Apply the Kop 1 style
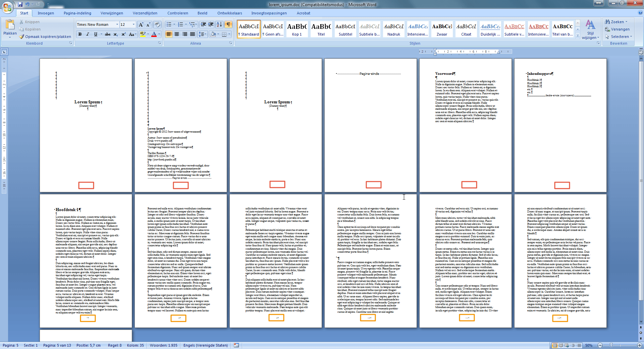This screenshot has width=644, height=349. pyautogui.click(x=297, y=29)
